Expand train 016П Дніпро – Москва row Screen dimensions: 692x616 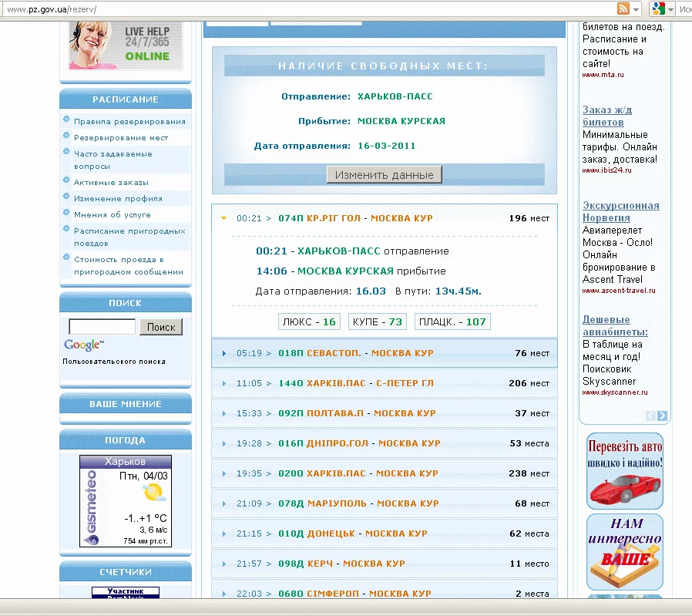point(385,443)
